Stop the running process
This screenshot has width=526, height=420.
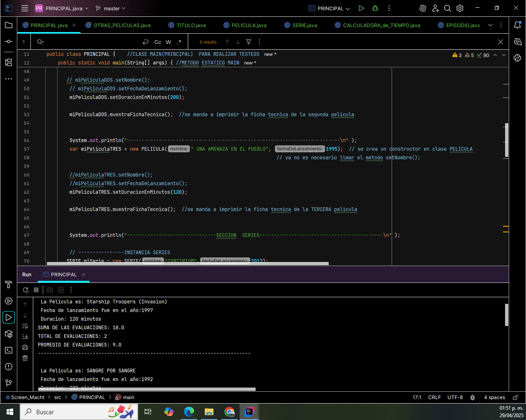[36, 290]
